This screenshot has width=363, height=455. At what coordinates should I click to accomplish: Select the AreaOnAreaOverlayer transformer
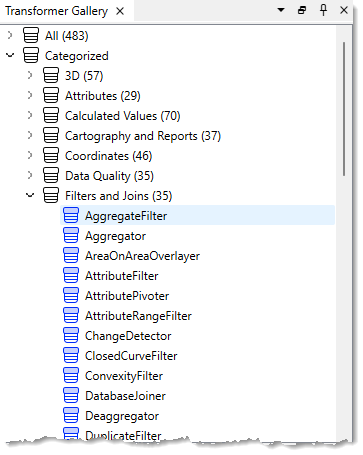coord(142,256)
